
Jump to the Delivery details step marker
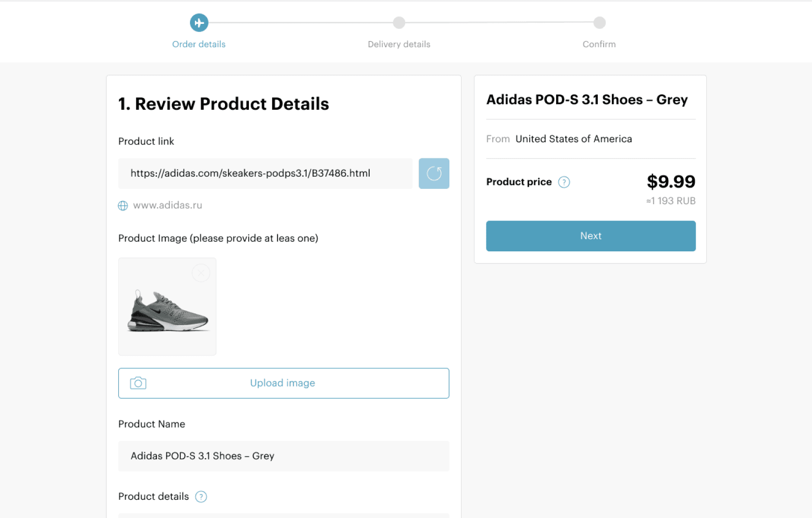coord(399,23)
